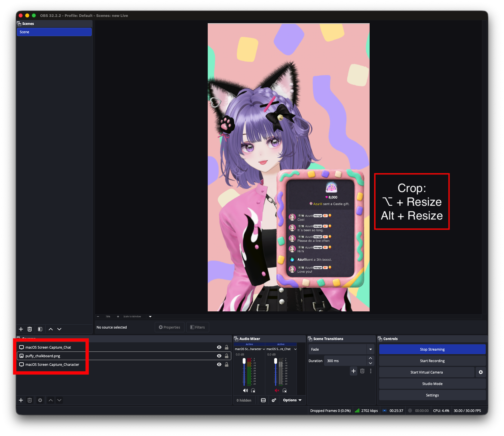This screenshot has width=504, height=436.
Task: Add a new scene with the plus icon
Action: pyautogui.click(x=21, y=329)
